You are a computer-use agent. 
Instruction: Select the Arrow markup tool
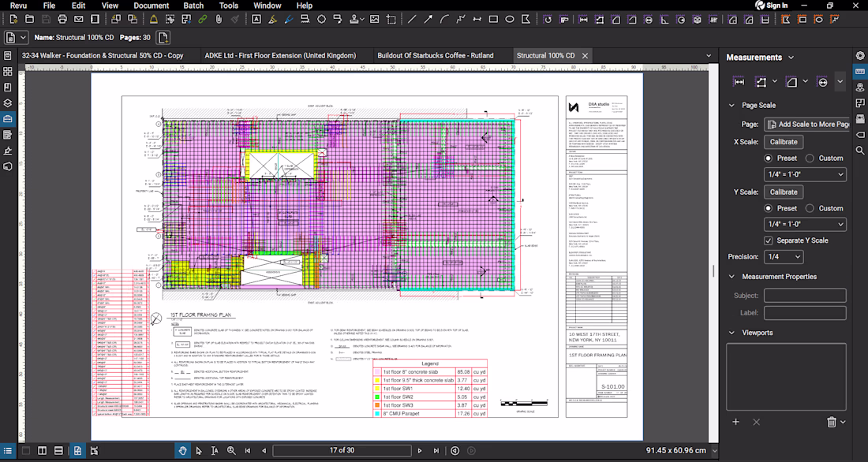click(427, 19)
